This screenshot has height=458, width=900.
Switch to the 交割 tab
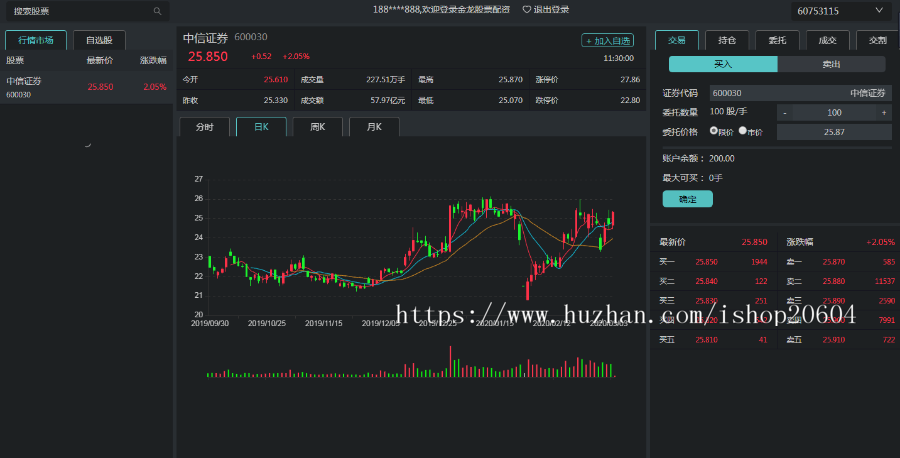pyautogui.click(x=878, y=40)
